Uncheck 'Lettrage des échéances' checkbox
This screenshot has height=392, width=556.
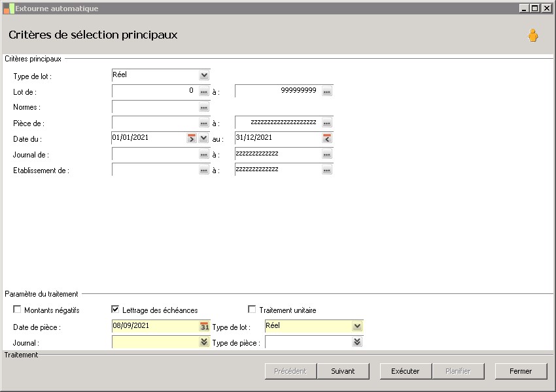coord(116,310)
